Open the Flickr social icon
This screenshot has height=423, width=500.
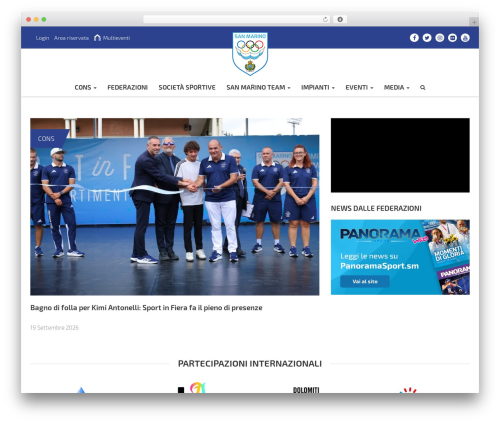click(x=452, y=38)
